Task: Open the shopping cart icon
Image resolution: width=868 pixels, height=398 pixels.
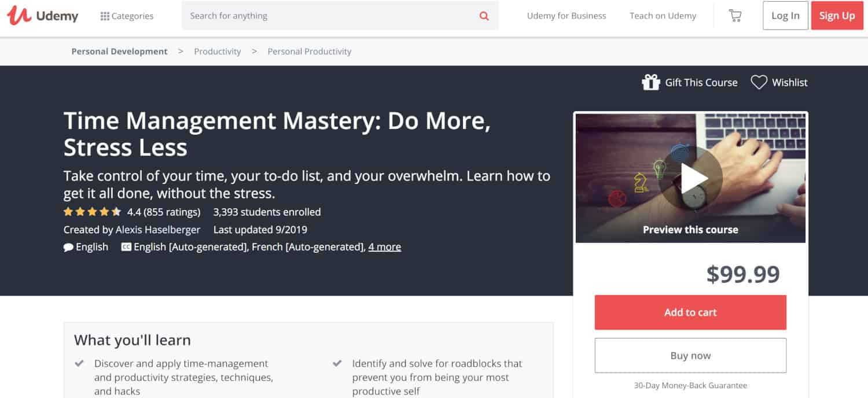Action: [x=735, y=16]
